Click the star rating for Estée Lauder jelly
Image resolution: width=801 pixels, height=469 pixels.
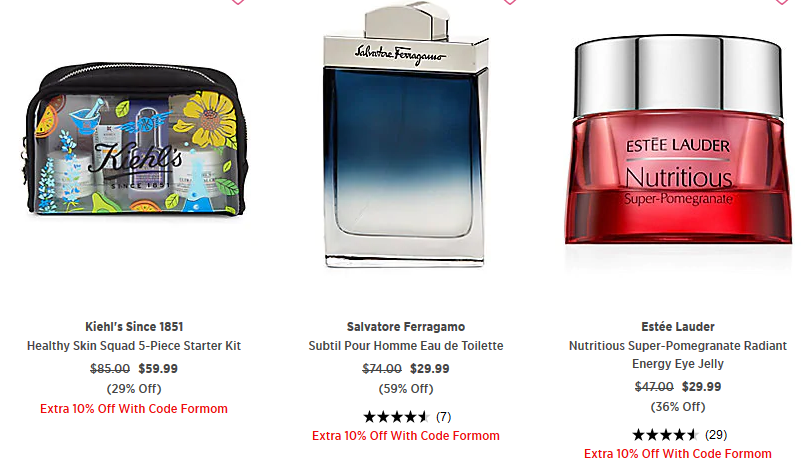665,435
